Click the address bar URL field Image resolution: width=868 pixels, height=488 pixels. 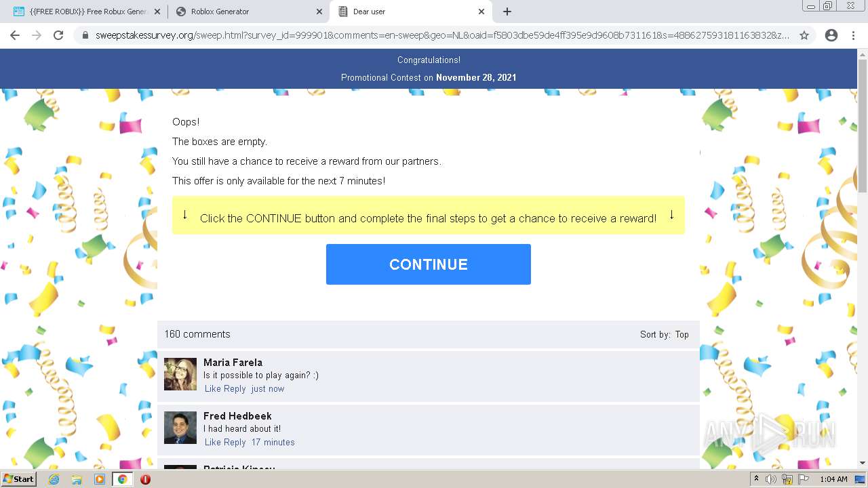[442, 35]
